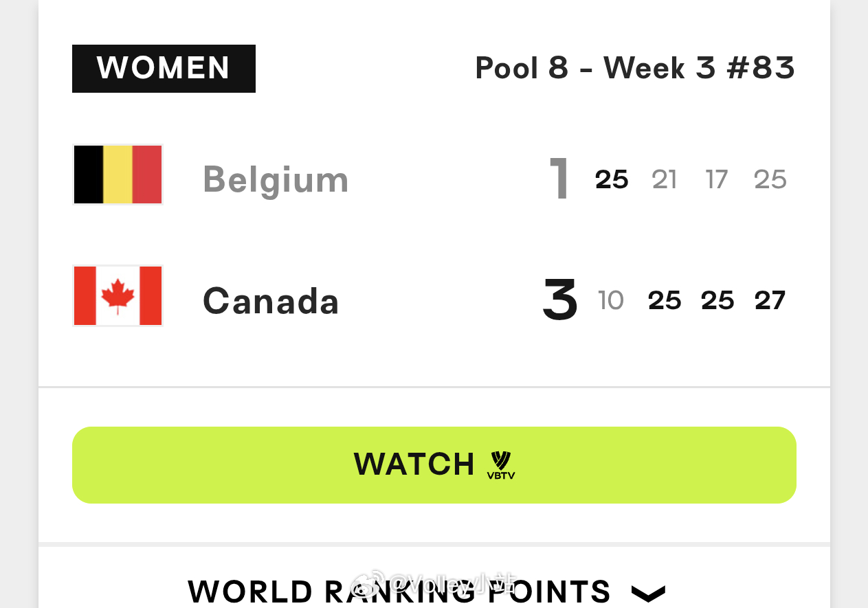This screenshot has width=868, height=608.
Task: Click Canada's fourth set score 27
Action: click(770, 300)
